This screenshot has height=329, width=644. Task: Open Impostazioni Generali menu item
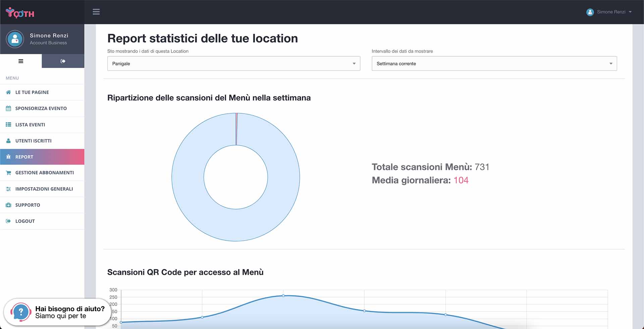tap(42, 189)
